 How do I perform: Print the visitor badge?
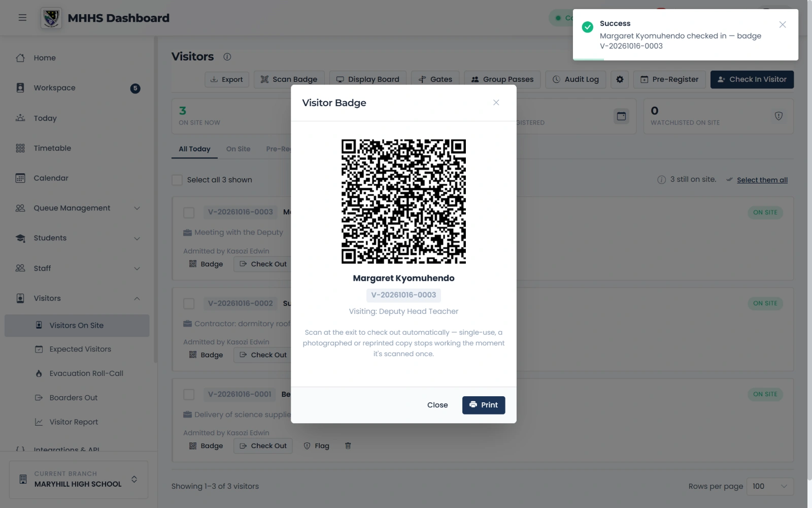[x=484, y=405]
